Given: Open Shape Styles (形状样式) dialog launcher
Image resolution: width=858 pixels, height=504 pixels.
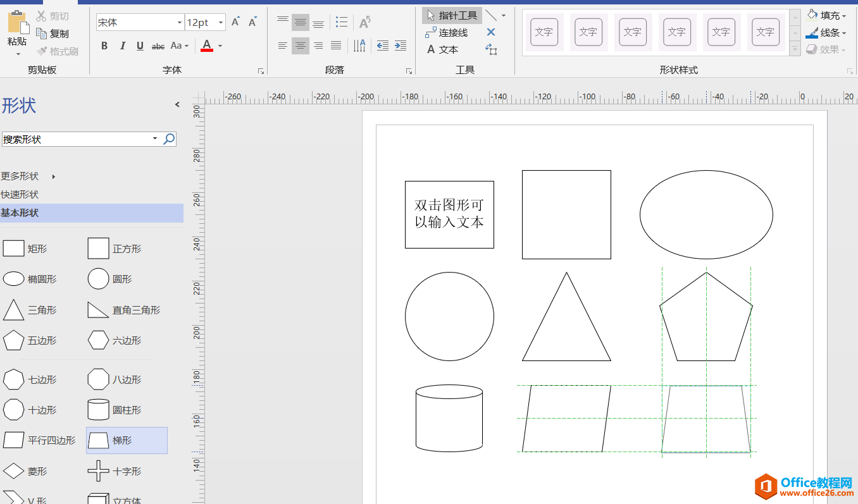Looking at the screenshot, I should pyautogui.click(x=850, y=71).
